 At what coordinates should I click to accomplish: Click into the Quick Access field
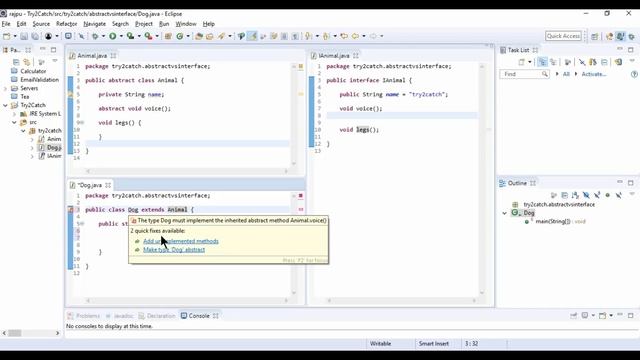pyautogui.click(x=563, y=36)
